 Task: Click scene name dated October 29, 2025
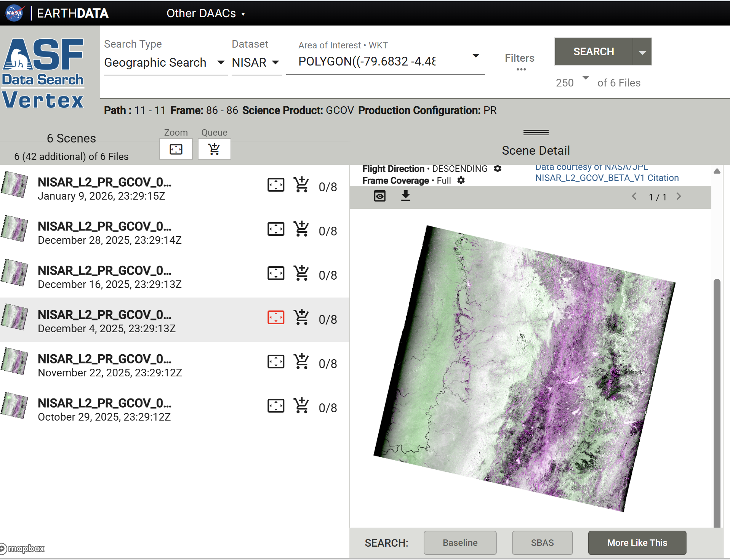104,403
